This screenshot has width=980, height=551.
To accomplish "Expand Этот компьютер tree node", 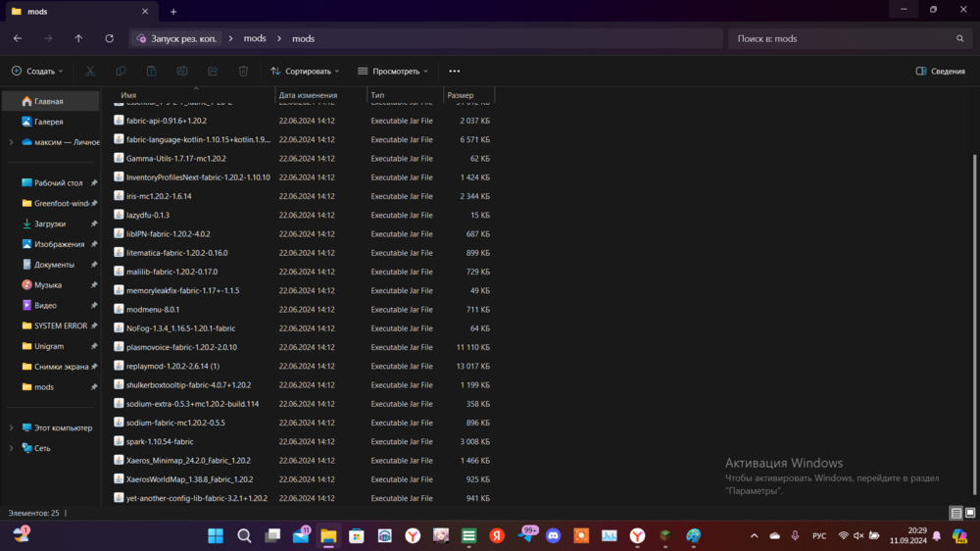I will 11,428.
